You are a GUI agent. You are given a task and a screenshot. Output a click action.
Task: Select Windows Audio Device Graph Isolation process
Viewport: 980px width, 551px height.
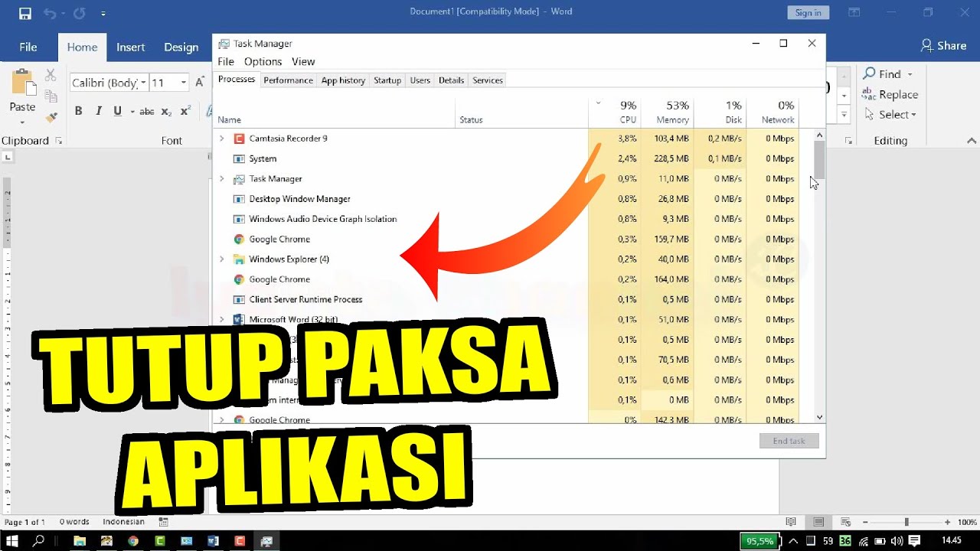click(507, 219)
